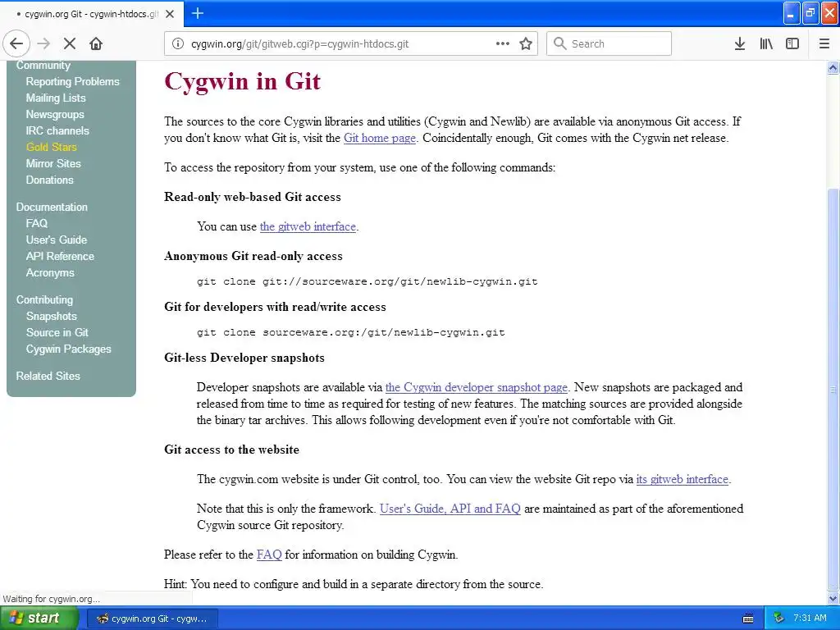The height and width of the screenshot is (630, 840).
Task: Open the Library bookmarks and history icon
Action: [x=766, y=43]
